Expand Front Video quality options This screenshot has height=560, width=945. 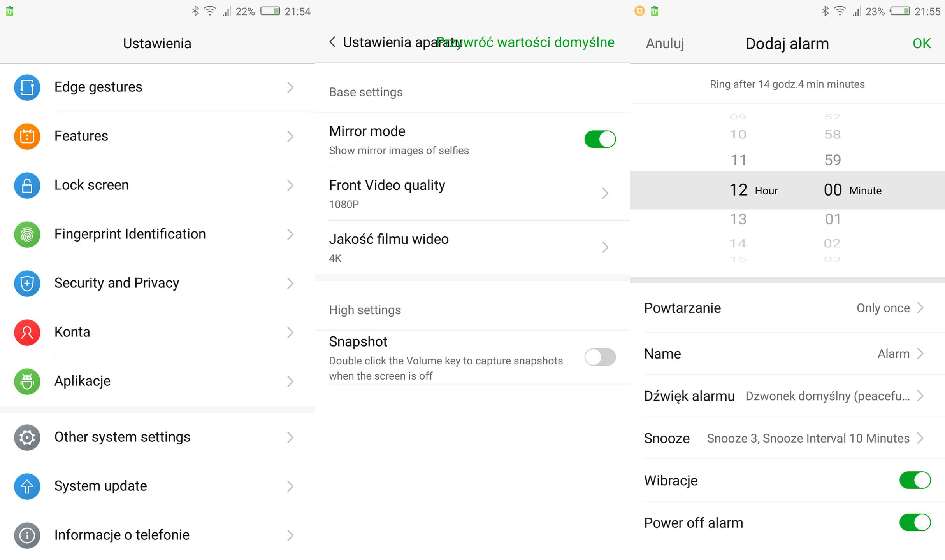point(472,193)
